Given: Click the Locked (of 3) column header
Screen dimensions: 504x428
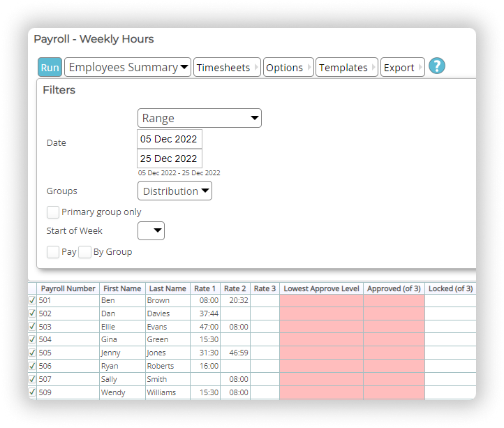Looking at the screenshot, I should point(451,288).
